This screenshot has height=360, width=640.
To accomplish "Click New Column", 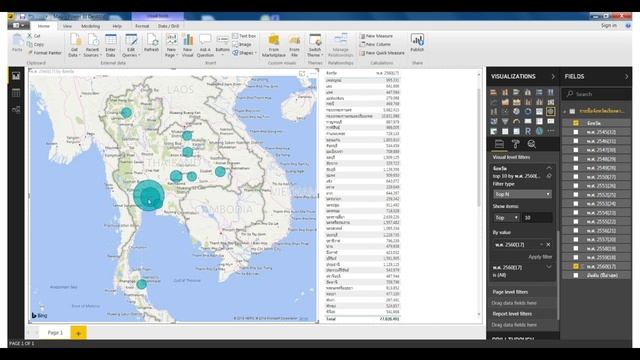I will tap(375, 44).
